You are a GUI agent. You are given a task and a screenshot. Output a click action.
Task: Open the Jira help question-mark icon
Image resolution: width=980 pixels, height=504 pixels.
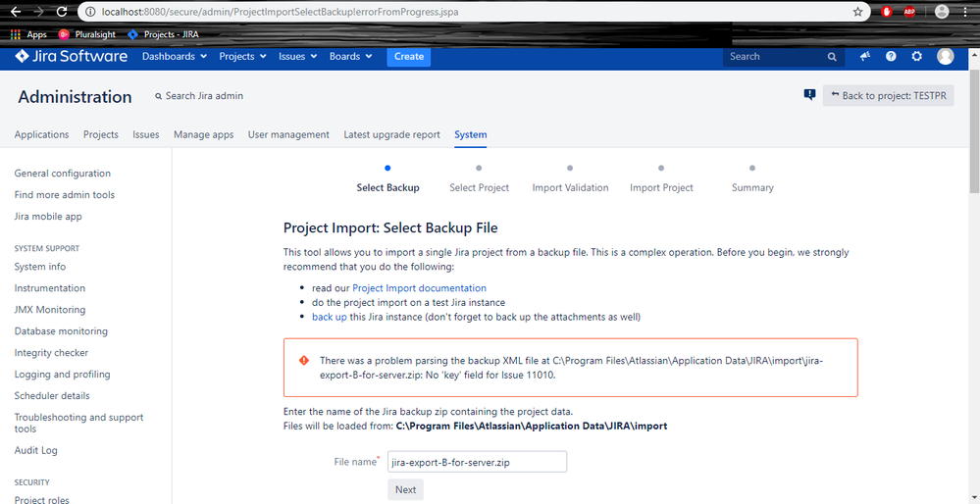(892, 56)
